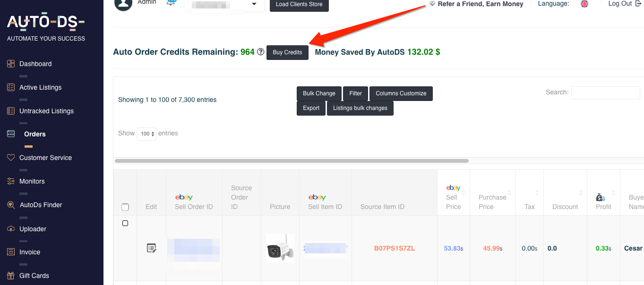Click Buy Credits button

tap(287, 52)
